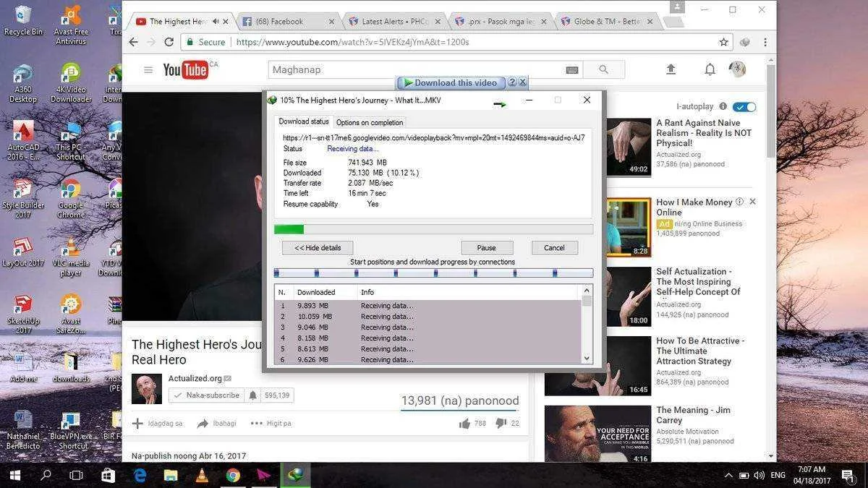Open the Avast SafeZone desktop icon
This screenshot has width=868, height=488.
pyautogui.click(x=71, y=314)
